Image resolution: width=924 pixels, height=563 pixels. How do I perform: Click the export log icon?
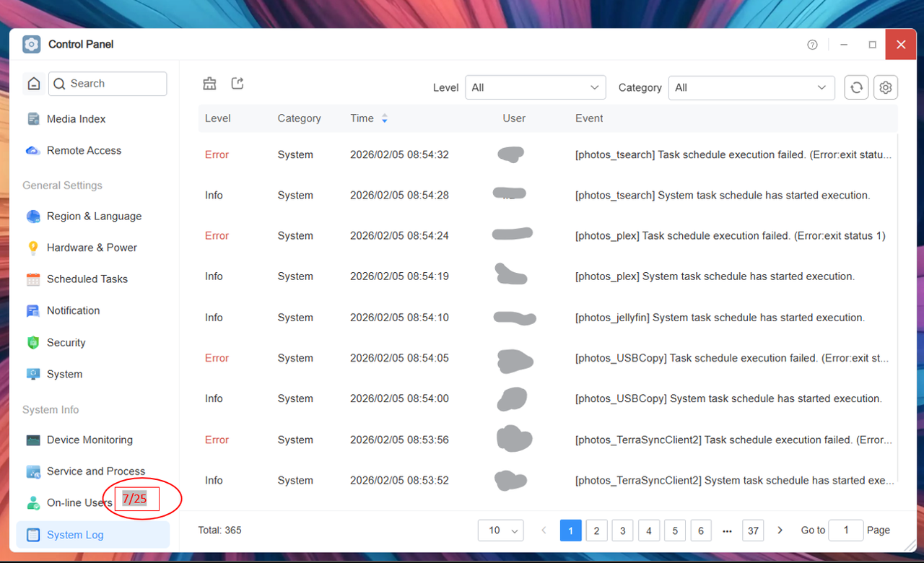click(237, 84)
